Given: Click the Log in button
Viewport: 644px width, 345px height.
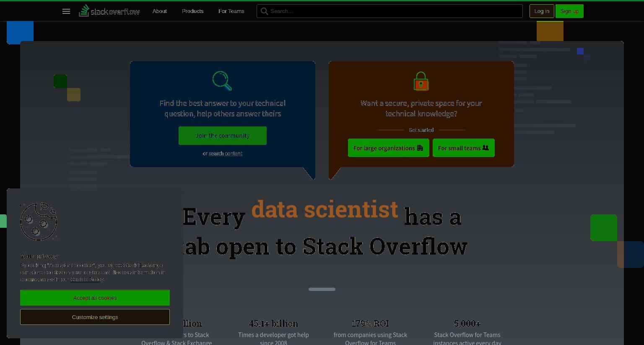Looking at the screenshot, I should tap(542, 11).
